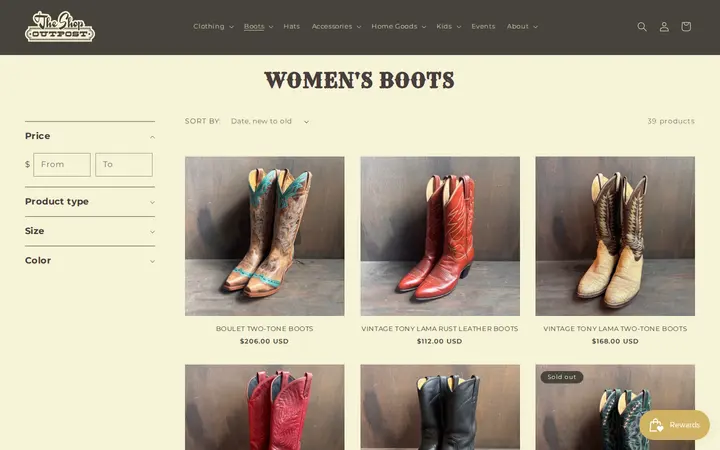Expand the Product type filter
Image resolution: width=720 pixels, height=450 pixels.
tap(90, 202)
